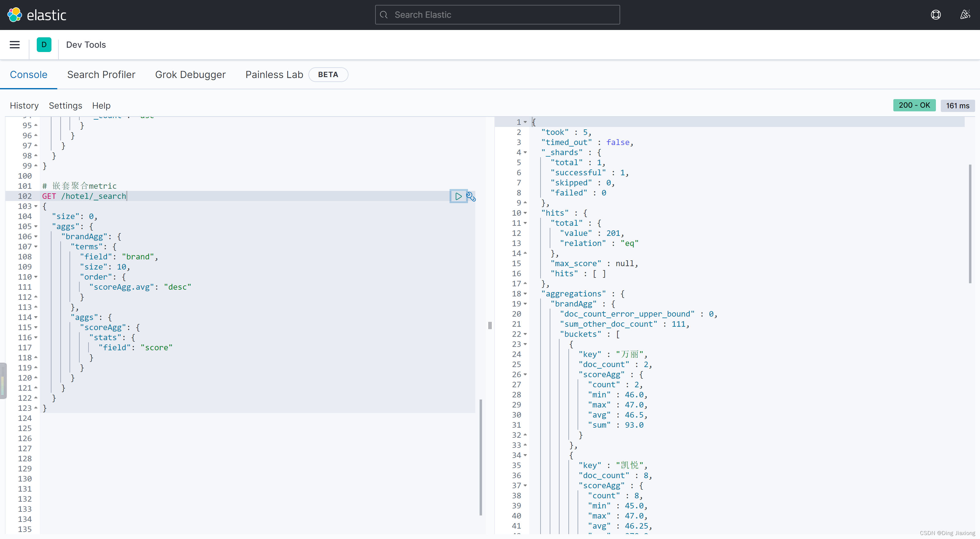Fold the "aggregations" block in output
This screenshot has height=539, width=980.
pos(525,294)
